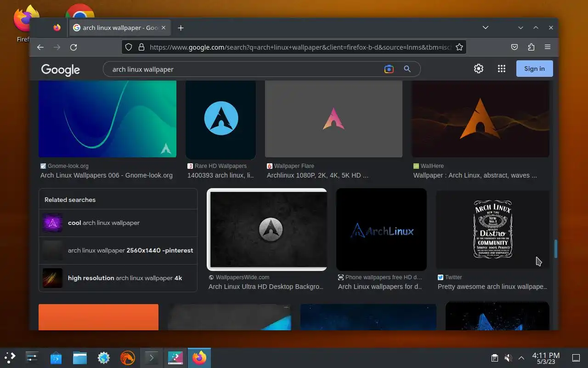Open high resolution arch linux wallpaper 4k
This screenshot has height=368, width=588.
pyautogui.click(x=118, y=278)
